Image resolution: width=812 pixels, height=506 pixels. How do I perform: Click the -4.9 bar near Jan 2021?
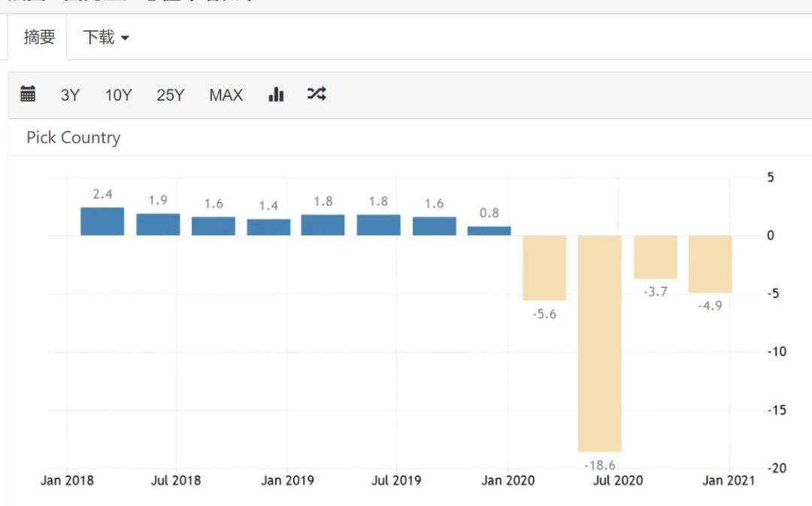710,264
